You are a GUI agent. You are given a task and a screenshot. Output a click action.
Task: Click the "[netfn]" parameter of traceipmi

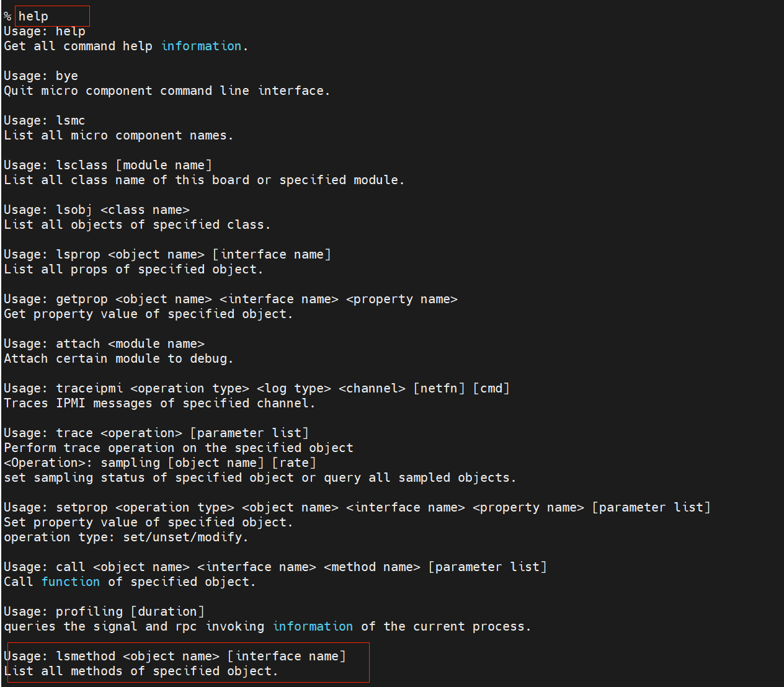439,389
